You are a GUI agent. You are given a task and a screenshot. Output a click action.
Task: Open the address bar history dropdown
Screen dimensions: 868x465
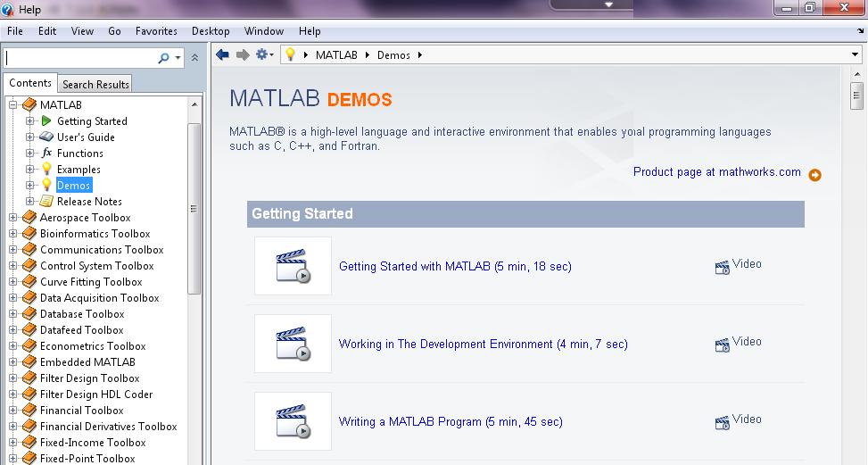(x=855, y=54)
